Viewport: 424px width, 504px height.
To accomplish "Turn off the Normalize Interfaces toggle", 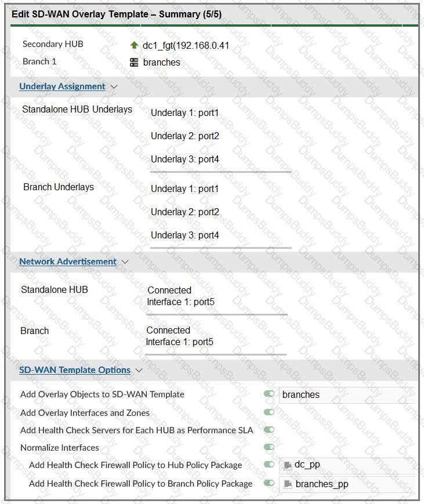I will pyautogui.click(x=269, y=447).
